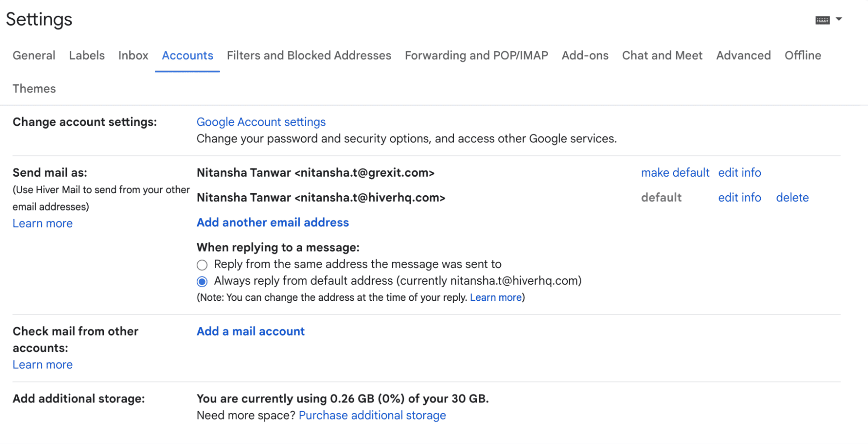Switch to the Chat and Meet tab
The height and width of the screenshot is (444, 868).
(x=662, y=56)
